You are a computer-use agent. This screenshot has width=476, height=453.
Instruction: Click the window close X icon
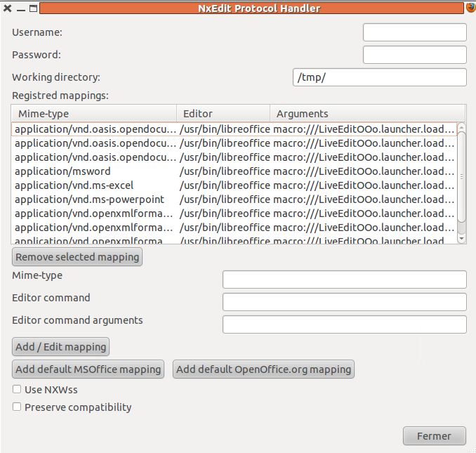(8, 8)
